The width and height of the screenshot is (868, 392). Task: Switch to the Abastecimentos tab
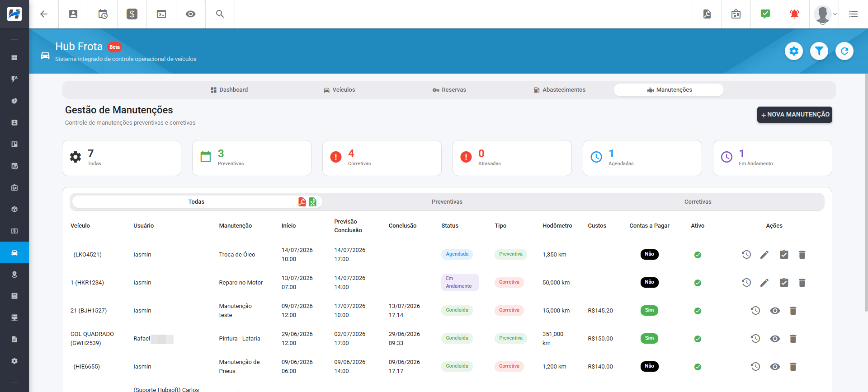coord(560,90)
